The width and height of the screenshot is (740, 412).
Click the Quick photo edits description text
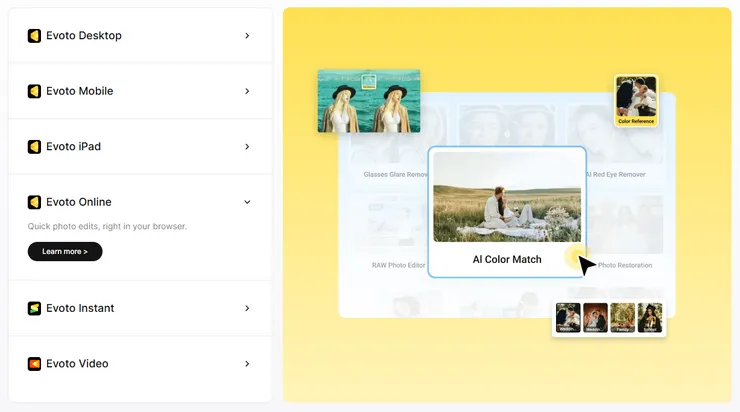pos(107,227)
